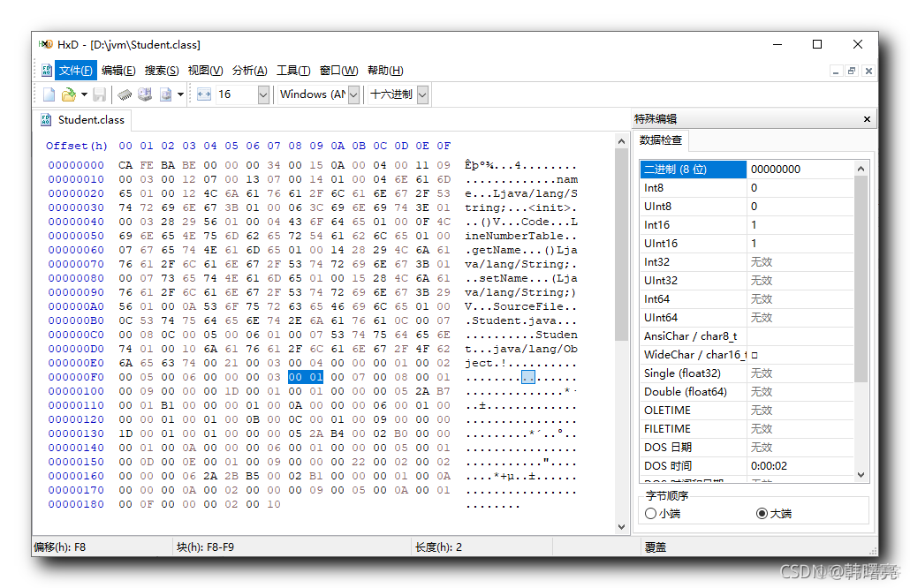Click the HxD document icon in menu bar
Screen dimensions: 910x588
(x=47, y=71)
